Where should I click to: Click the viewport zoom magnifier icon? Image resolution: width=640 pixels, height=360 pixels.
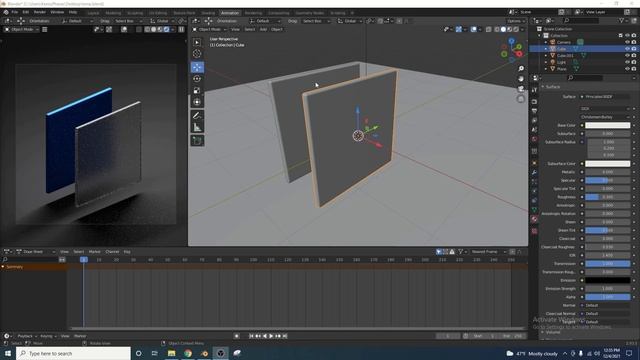[x=521, y=69]
